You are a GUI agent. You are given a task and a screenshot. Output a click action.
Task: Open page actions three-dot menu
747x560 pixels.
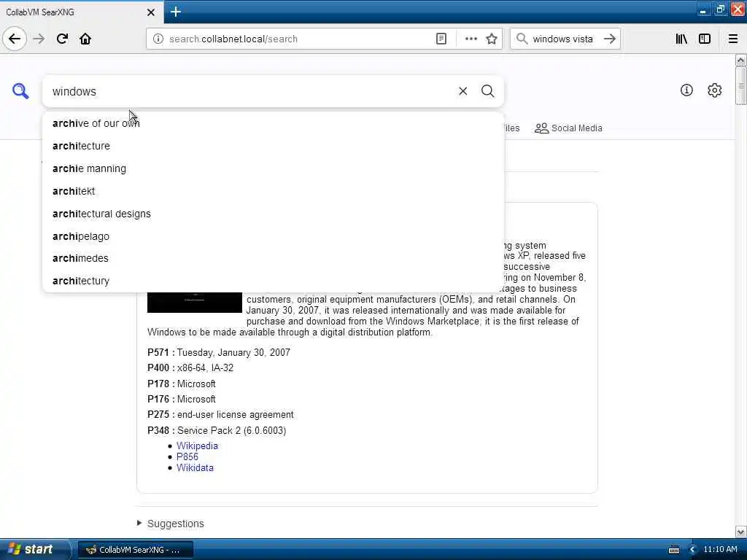click(x=471, y=39)
